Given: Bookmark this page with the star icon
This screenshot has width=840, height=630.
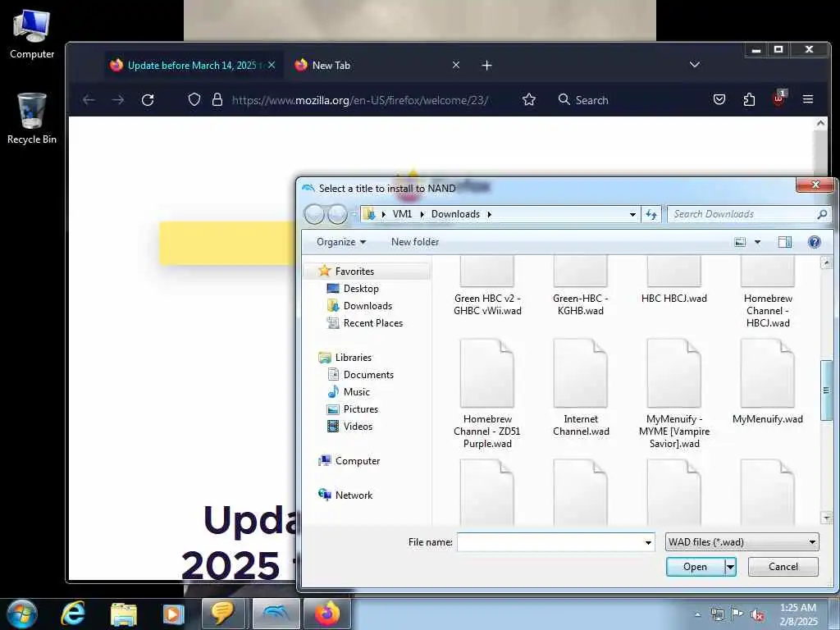Looking at the screenshot, I should pos(529,99).
